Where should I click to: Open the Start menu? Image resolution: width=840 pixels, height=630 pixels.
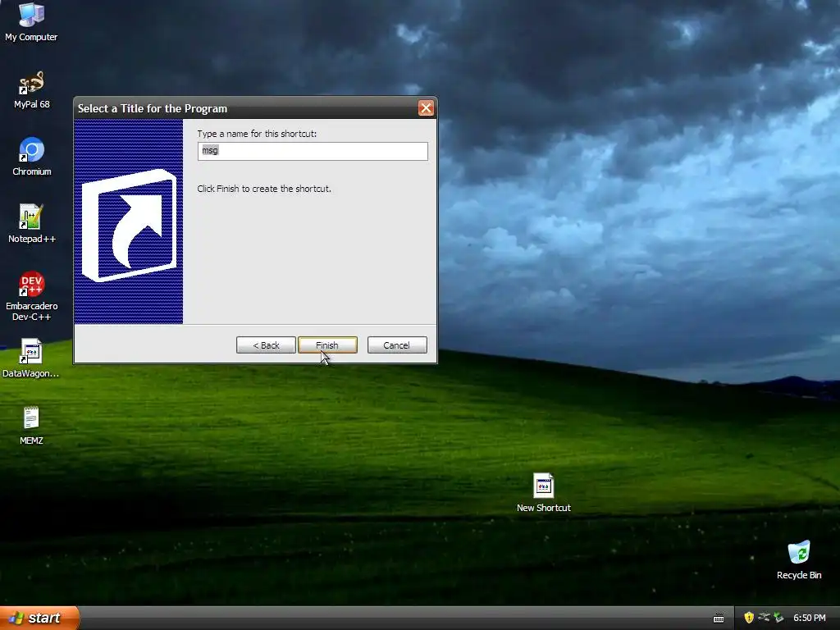point(39,618)
